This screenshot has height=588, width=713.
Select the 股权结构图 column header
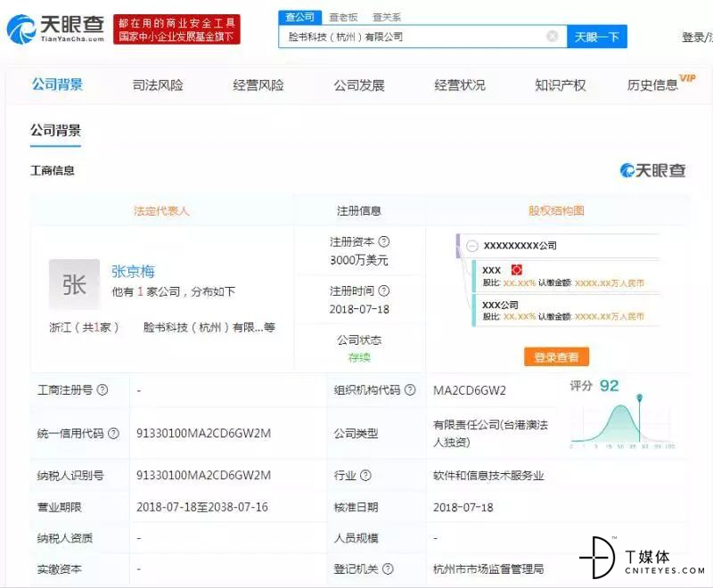556,211
